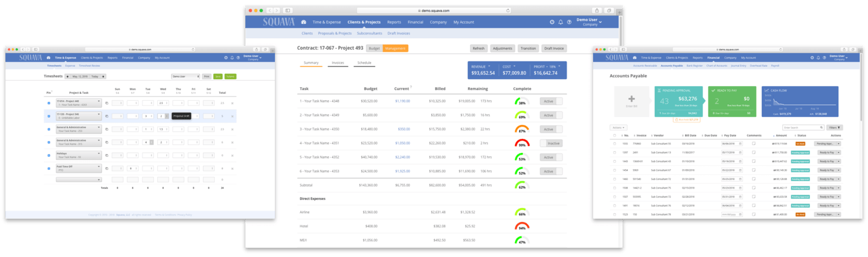Viewport: 868px width, 257px height.
Task: Go to previous week arrow in Timesheets
Action: [68, 76]
